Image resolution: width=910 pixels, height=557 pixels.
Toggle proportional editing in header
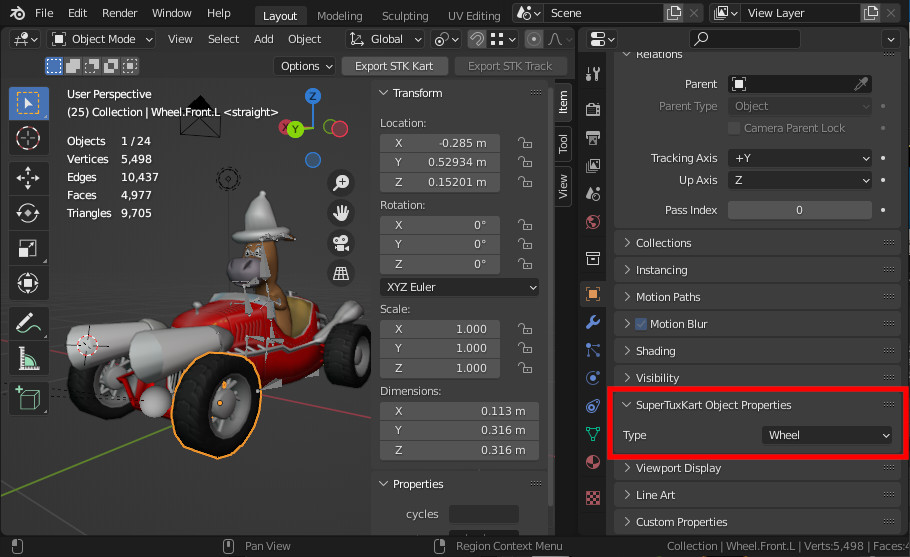pyautogui.click(x=533, y=39)
